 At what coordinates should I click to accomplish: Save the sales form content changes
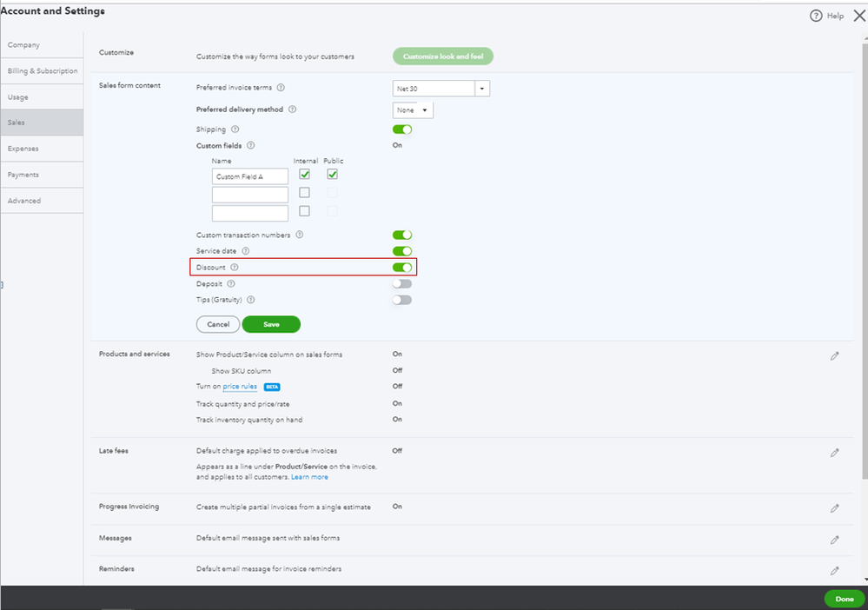[271, 324]
